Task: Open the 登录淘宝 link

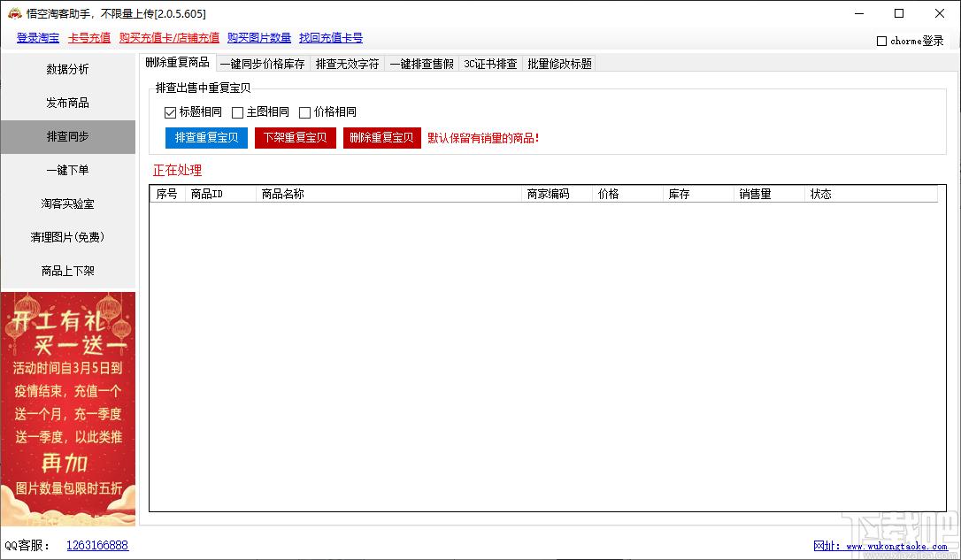Action: pyautogui.click(x=38, y=37)
